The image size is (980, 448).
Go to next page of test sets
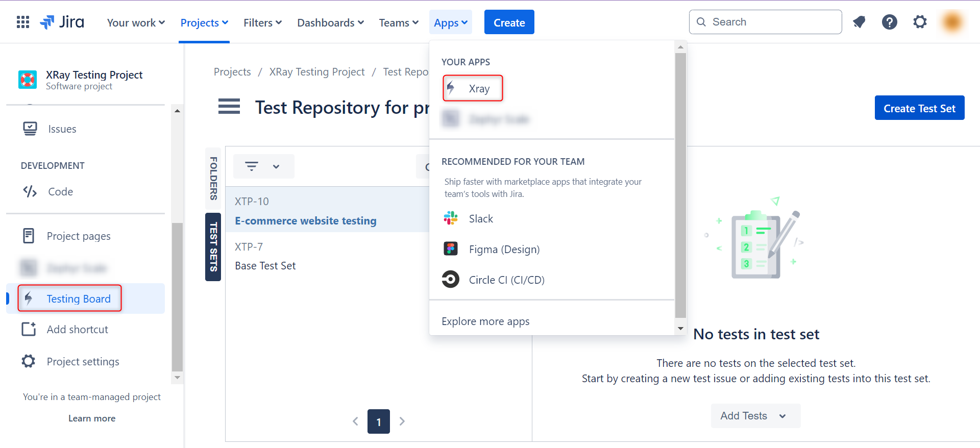(402, 421)
